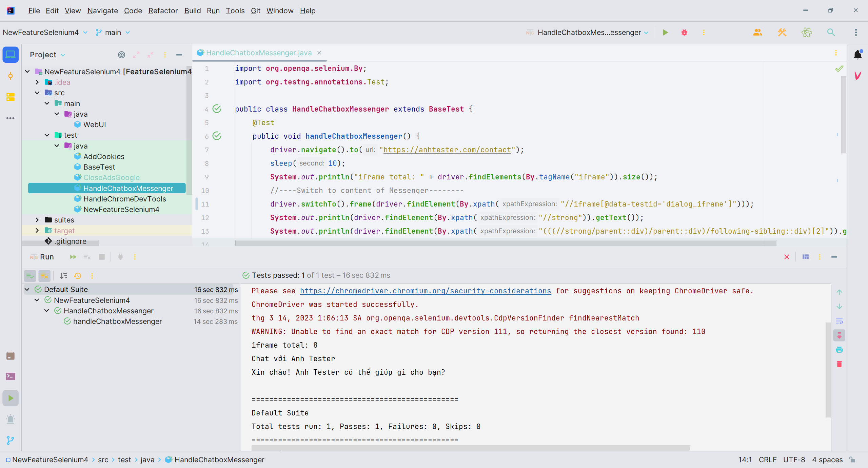Click UTF-8 encoding in status bar

coord(794,460)
